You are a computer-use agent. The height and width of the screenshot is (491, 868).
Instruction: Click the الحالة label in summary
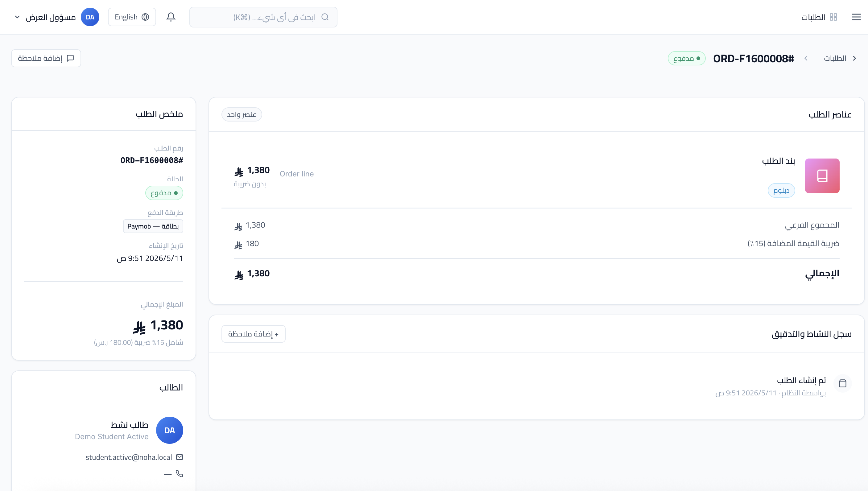point(175,179)
